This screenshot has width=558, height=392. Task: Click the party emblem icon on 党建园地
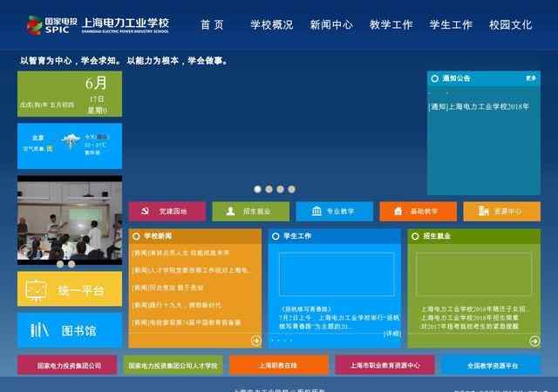[145, 212]
